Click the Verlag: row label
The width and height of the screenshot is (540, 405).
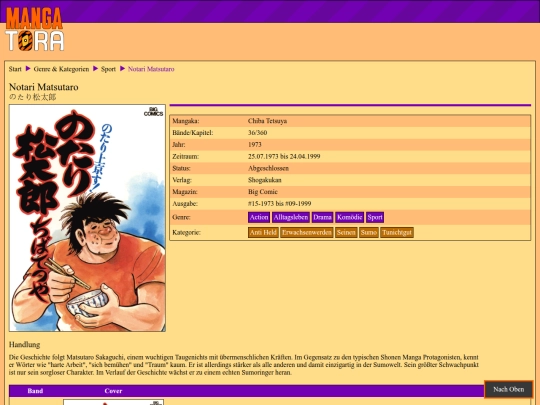coord(182,180)
